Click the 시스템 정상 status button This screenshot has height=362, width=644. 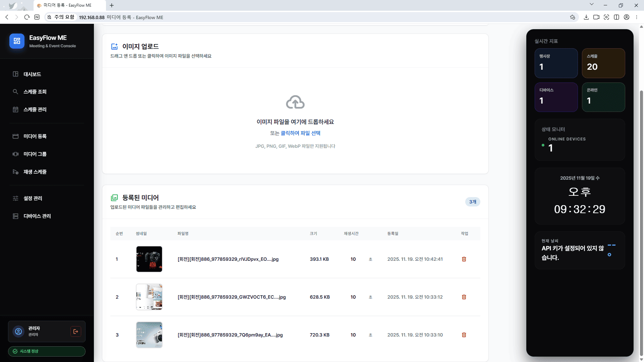[x=47, y=351]
